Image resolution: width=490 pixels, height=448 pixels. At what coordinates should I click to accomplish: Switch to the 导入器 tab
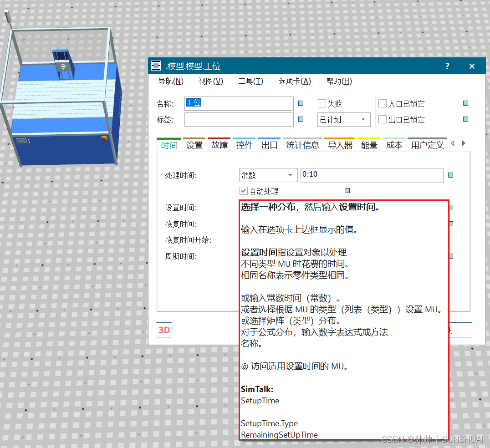pos(340,145)
